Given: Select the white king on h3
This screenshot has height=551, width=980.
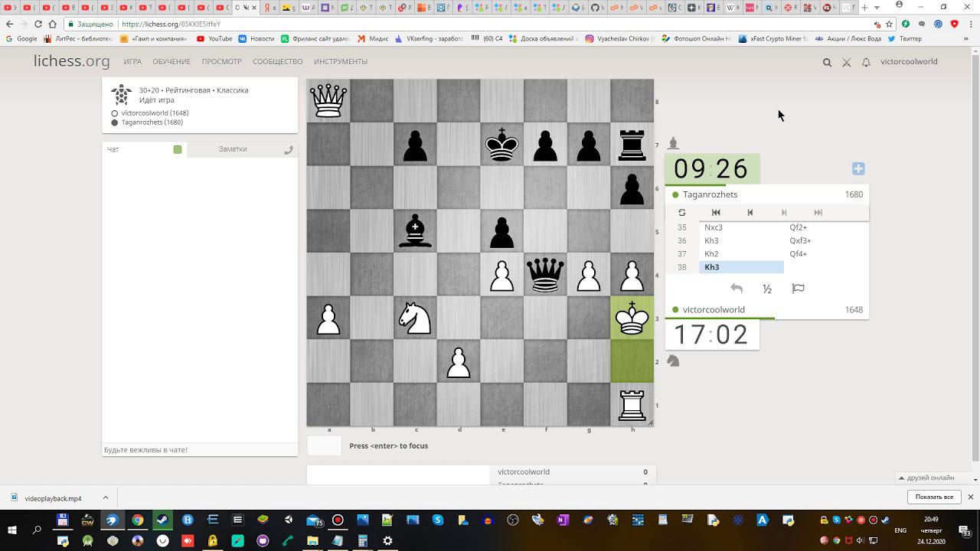Looking at the screenshot, I should click(x=632, y=318).
